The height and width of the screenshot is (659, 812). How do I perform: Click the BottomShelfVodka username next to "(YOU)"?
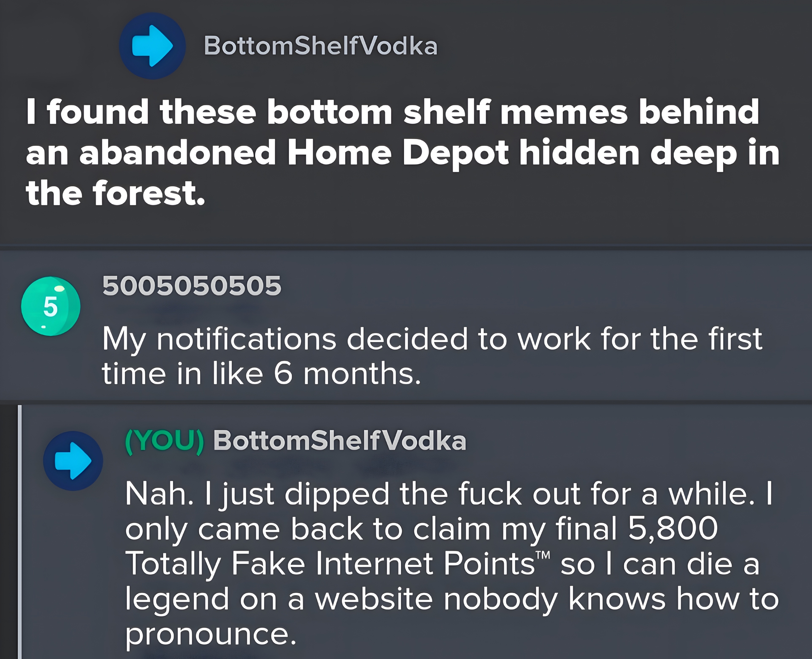(x=340, y=441)
